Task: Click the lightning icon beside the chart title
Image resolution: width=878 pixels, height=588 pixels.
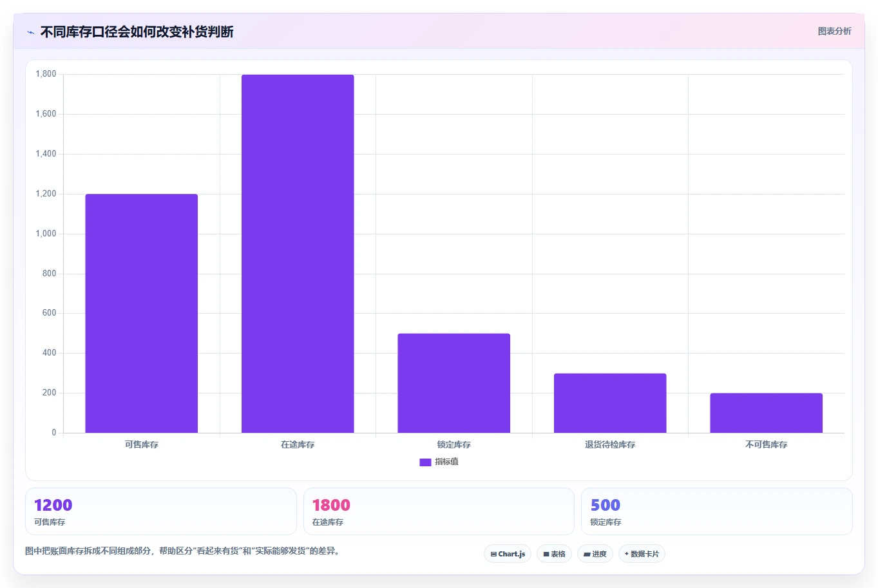Action: (31, 32)
